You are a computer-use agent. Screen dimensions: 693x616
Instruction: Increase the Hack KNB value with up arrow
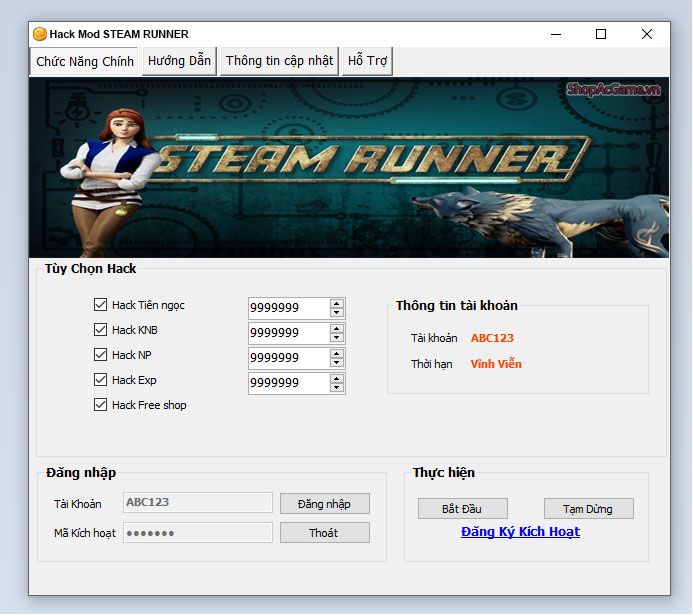tap(337, 329)
